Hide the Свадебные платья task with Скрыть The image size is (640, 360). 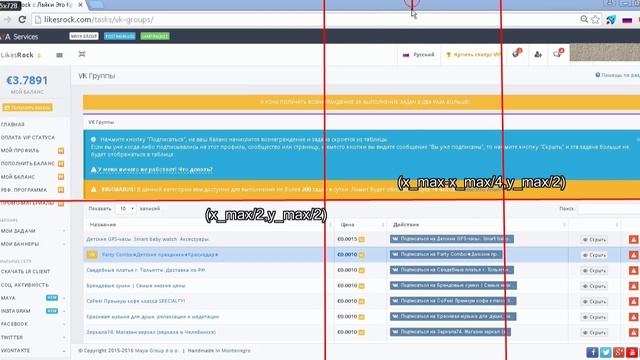(x=594, y=271)
